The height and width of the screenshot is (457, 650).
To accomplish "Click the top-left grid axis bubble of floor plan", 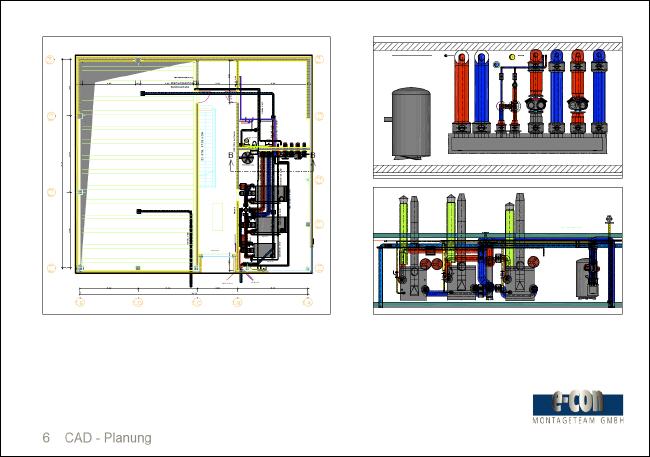I will [x=50, y=60].
